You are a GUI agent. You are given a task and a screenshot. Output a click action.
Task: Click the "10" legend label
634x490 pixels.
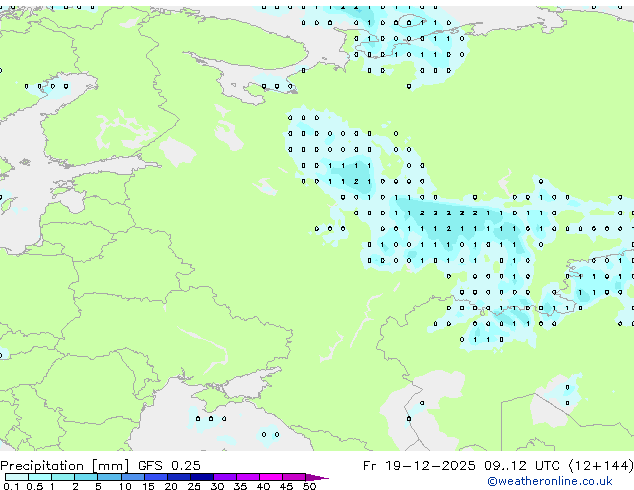tap(125, 486)
